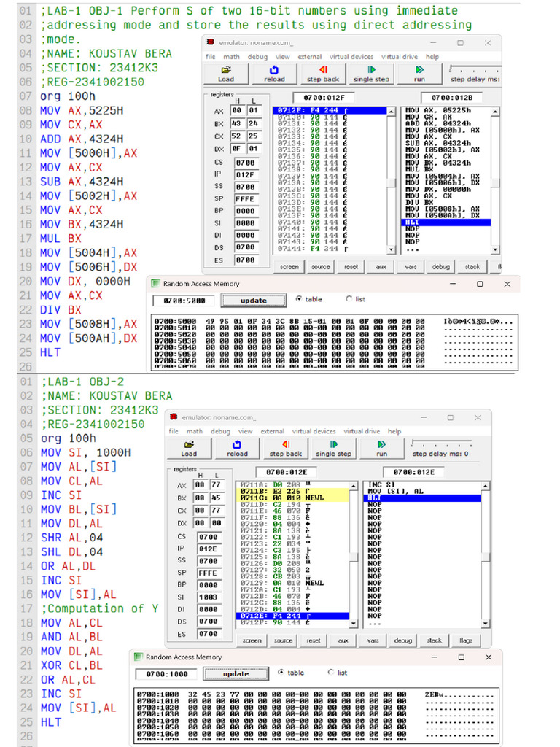
Task: Click address field 0700:5000 in RAM window
Action: coord(184,301)
